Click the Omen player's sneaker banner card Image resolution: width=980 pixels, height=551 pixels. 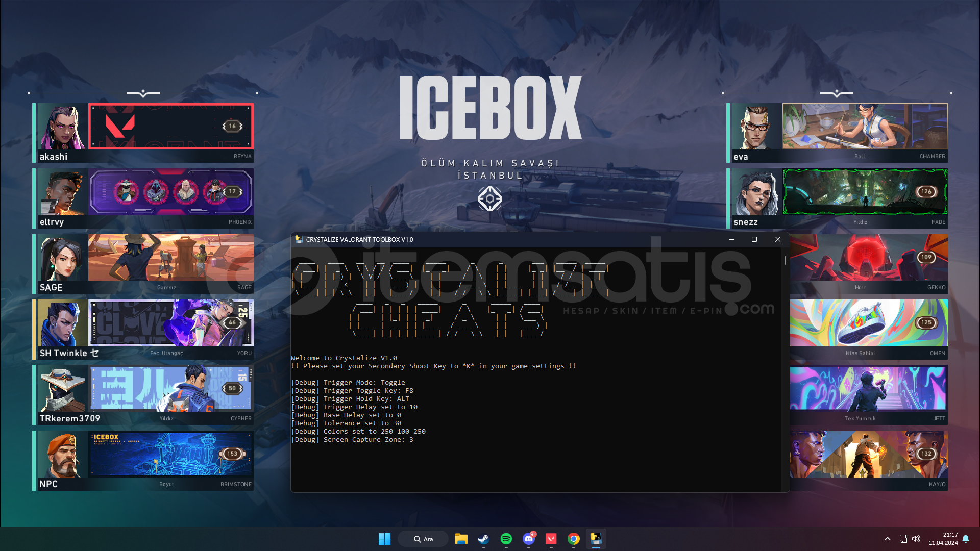[868, 323]
